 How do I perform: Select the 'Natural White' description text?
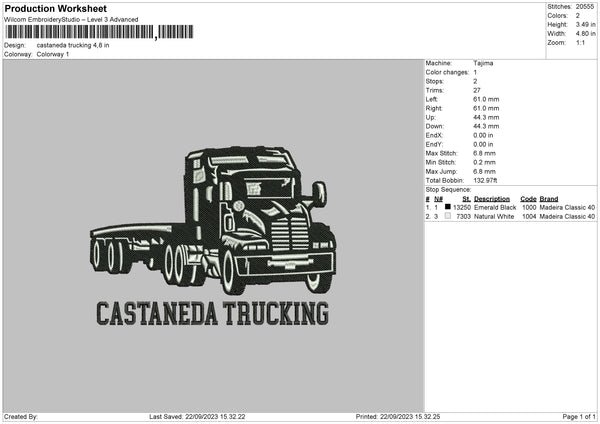[x=494, y=217]
